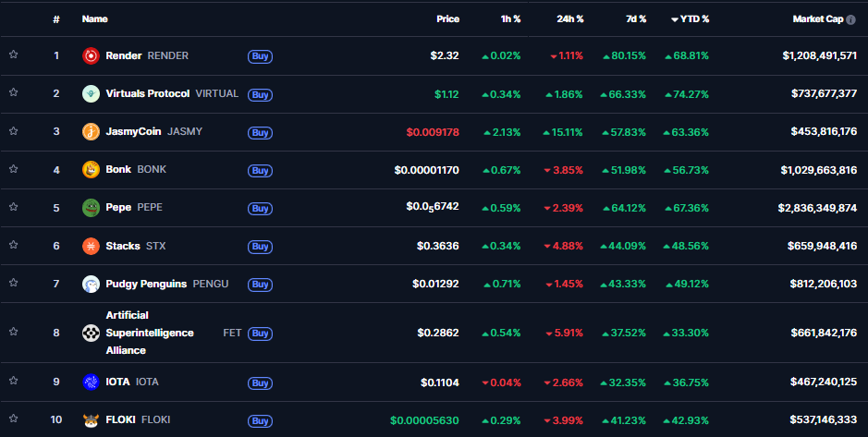Sort by the YTD % column arrow
This screenshot has width=868, height=437.
coord(675,18)
